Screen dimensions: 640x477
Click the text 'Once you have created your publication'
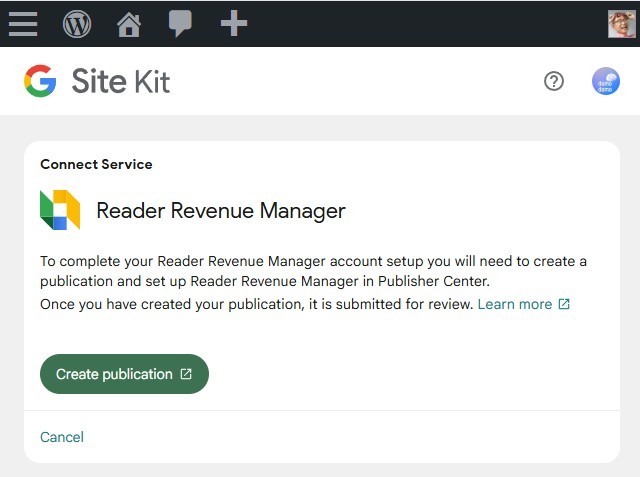pos(172,304)
